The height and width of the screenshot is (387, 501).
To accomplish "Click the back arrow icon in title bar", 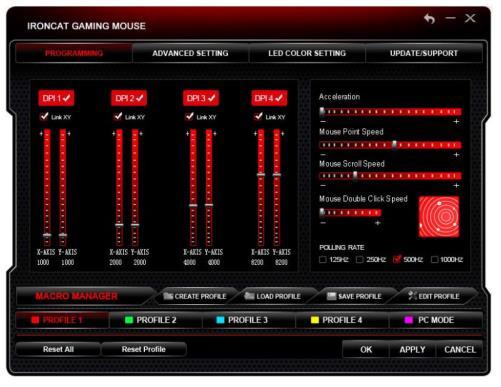I will tap(430, 19).
